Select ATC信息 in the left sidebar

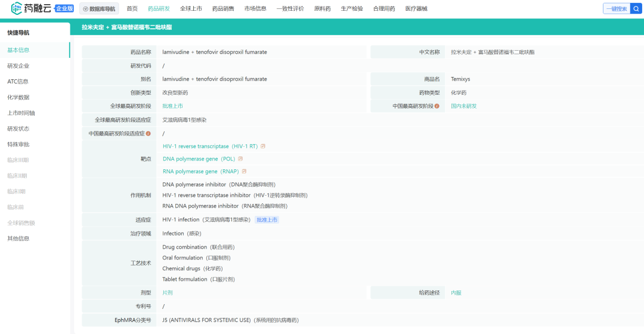click(x=18, y=82)
